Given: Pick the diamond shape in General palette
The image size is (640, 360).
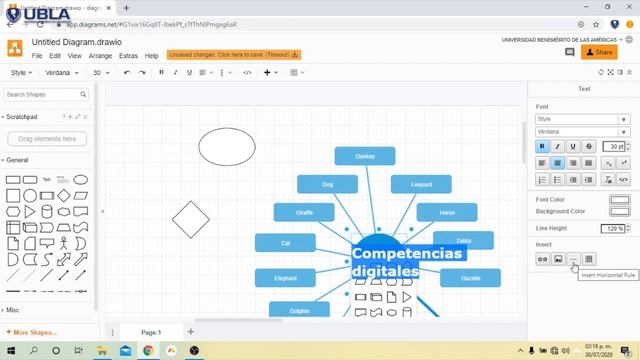Looking at the screenshot, I should coord(64,196).
